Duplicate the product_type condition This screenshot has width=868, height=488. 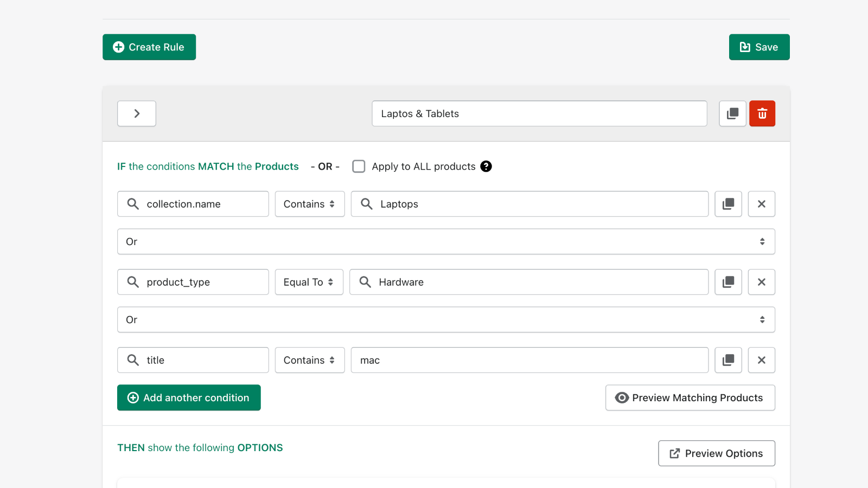(728, 282)
